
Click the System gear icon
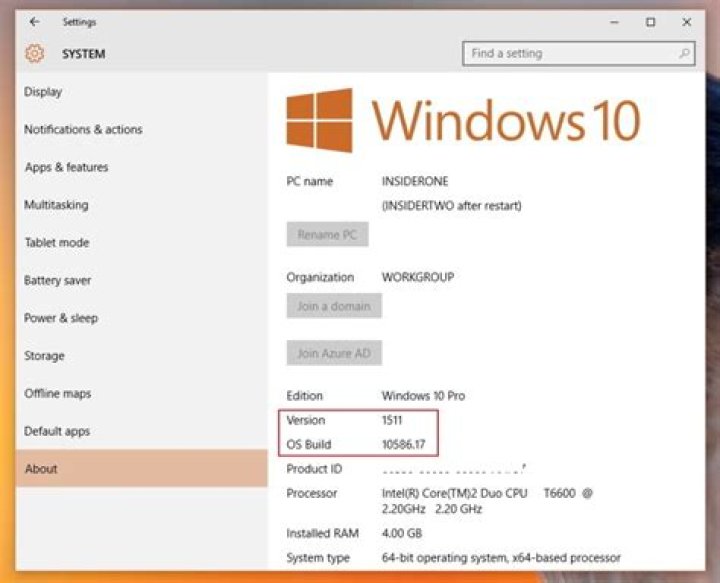coord(35,54)
